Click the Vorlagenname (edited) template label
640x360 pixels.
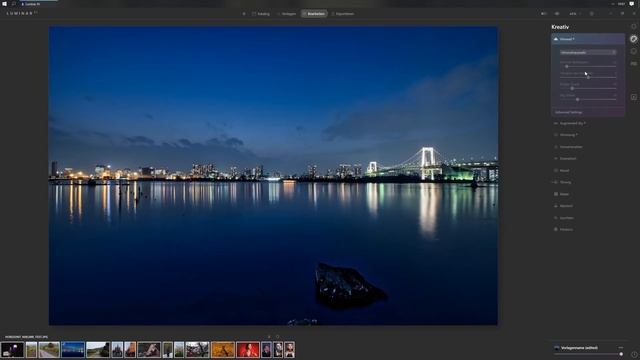(x=579, y=348)
